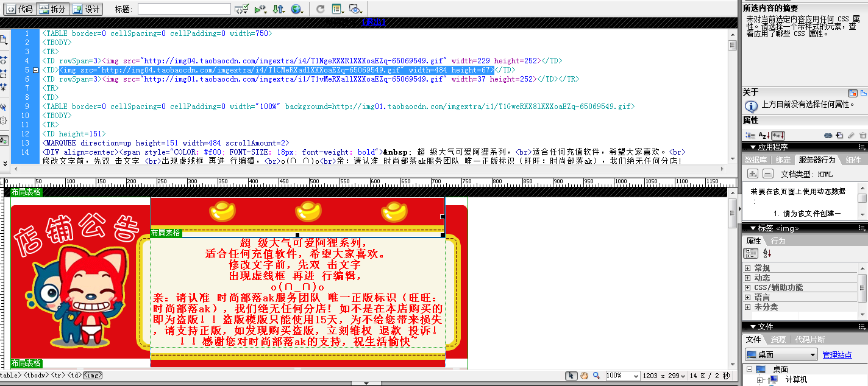
Task: Choose the Zoom magnifier tool in status bar
Action: click(x=596, y=376)
